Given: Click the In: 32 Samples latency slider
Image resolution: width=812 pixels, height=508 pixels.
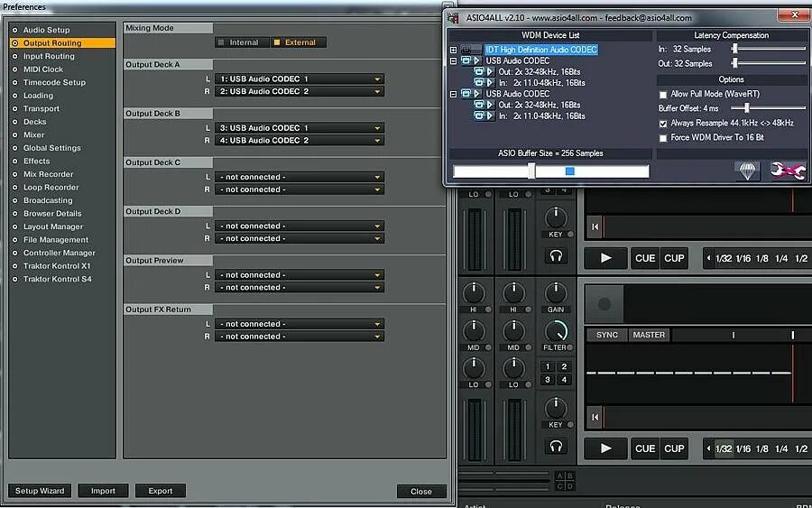Looking at the screenshot, I should tap(770, 49).
